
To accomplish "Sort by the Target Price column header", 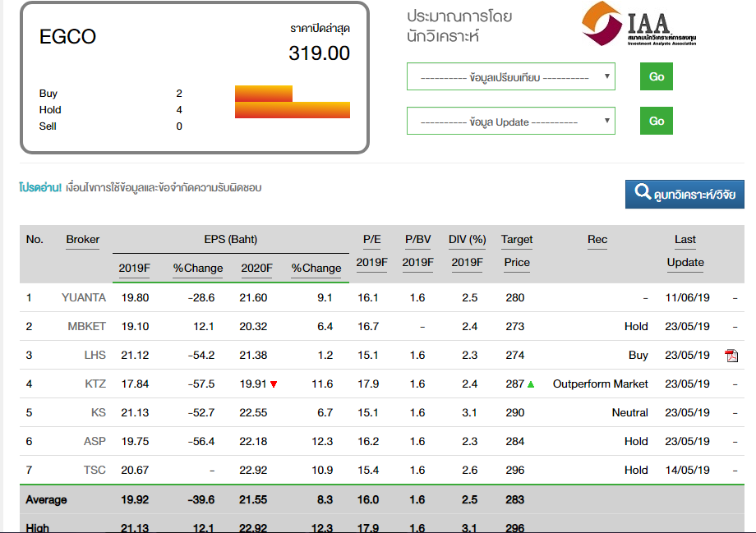I will coord(517,250).
